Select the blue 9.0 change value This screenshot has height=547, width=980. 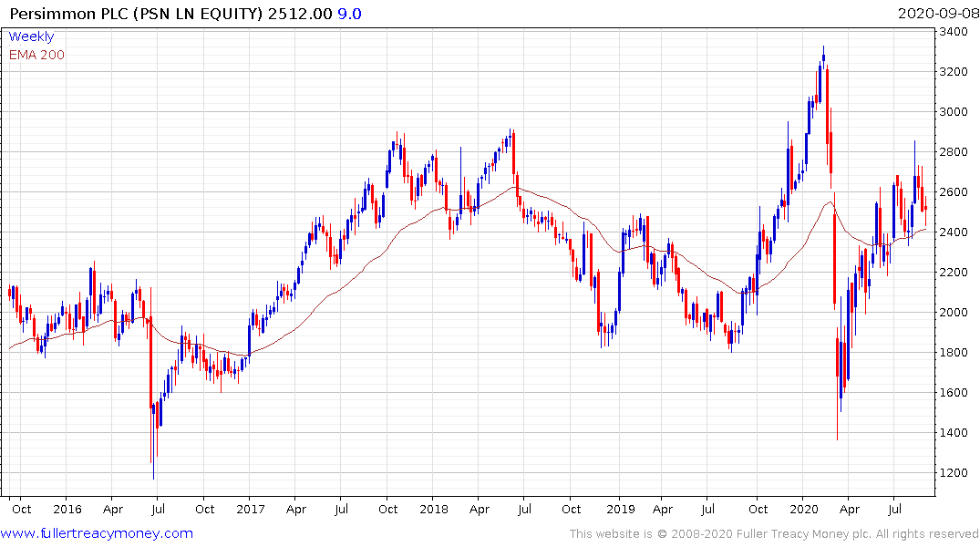[x=349, y=14]
